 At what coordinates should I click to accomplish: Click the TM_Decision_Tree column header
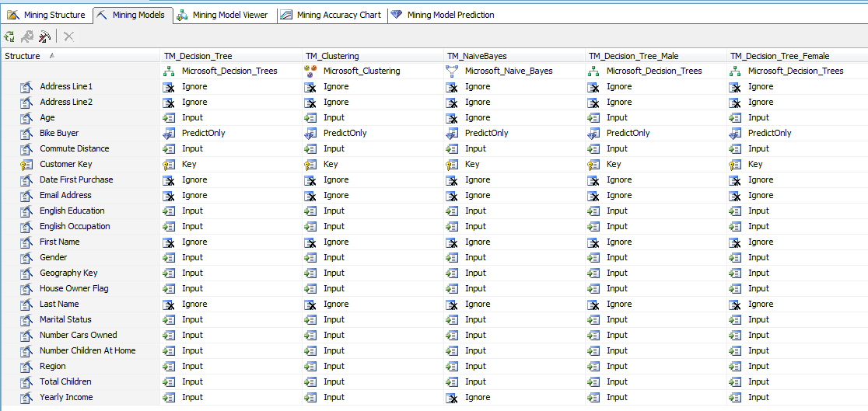231,56
